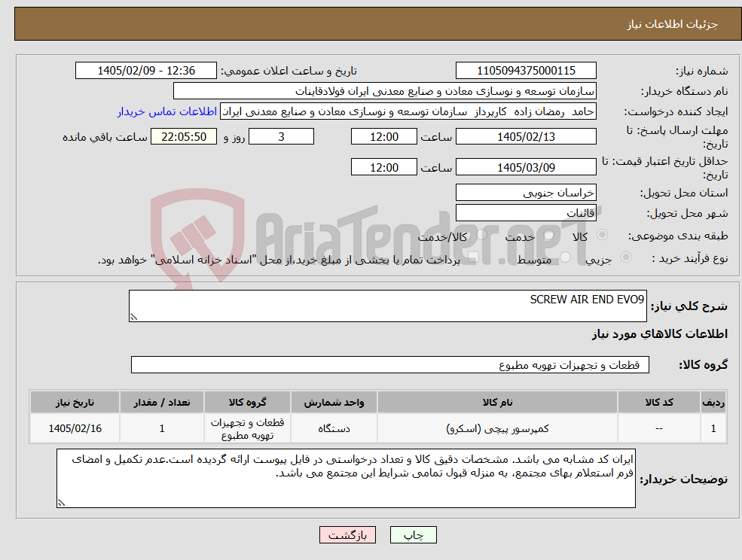Click the goods group field قطعات و تجهیزات تهویه مطبوع
This screenshot has width=742, height=560.
390,364
